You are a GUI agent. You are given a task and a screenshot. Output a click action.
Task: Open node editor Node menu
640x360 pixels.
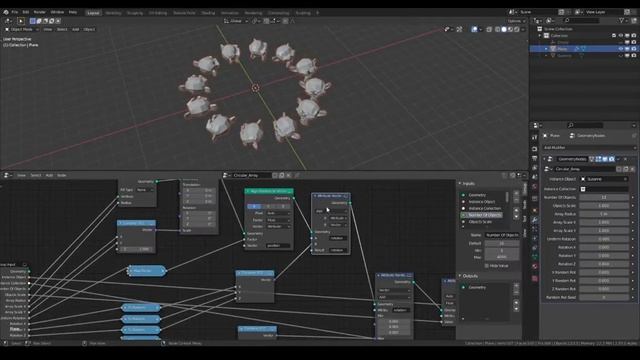62,175
